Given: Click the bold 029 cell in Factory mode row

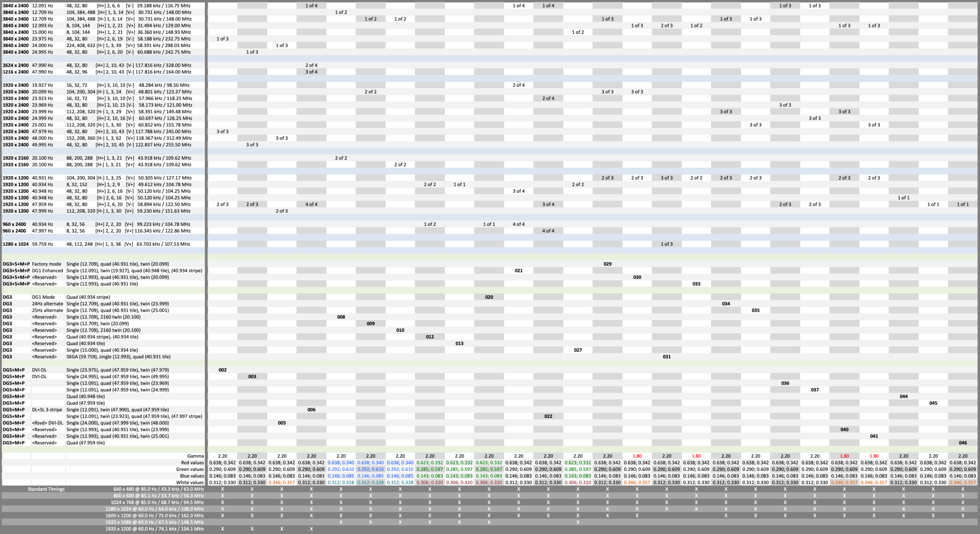Looking at the screenshot, I should click(607, 264).
